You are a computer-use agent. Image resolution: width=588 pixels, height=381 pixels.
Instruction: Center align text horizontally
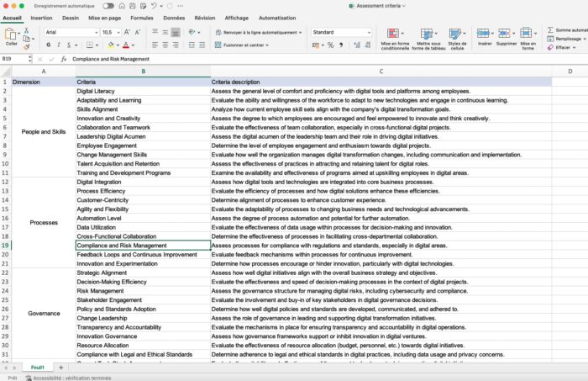pyautogui.click(x=165, y=45)
